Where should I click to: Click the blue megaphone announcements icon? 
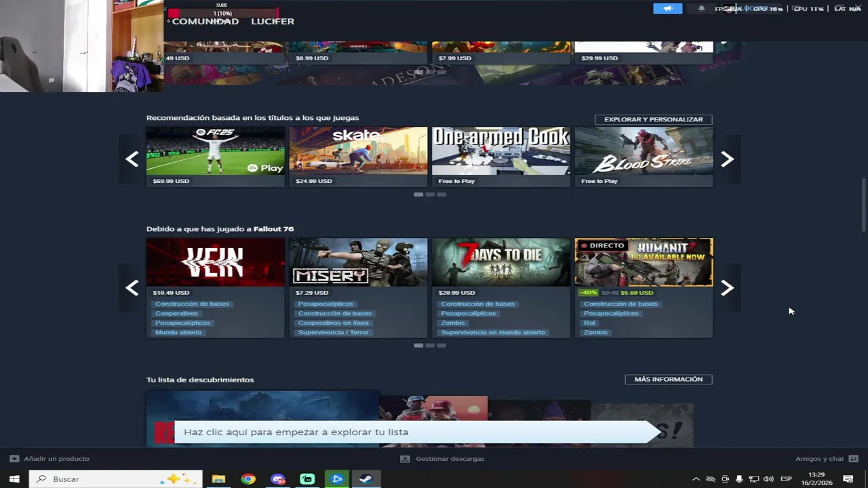click(667, 9)
